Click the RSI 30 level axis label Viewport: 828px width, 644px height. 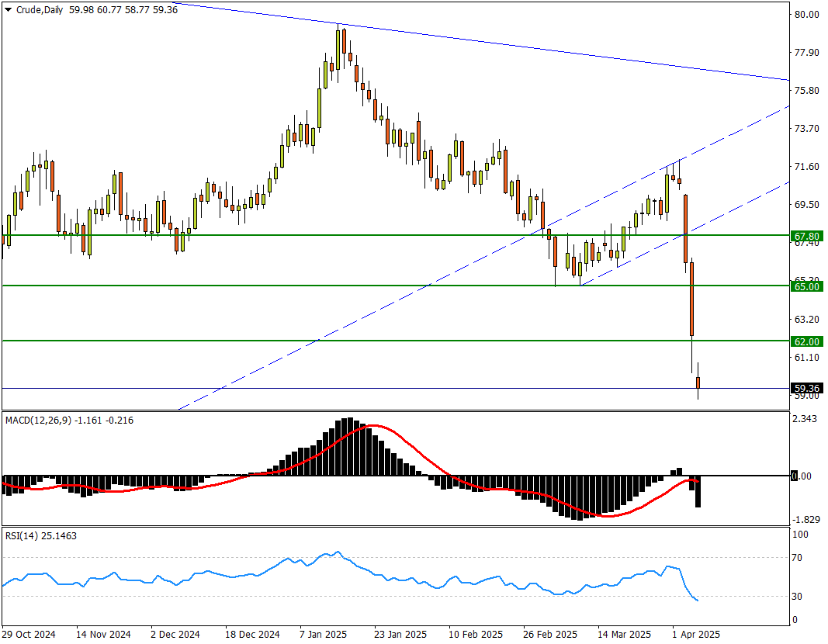point(797,596)
